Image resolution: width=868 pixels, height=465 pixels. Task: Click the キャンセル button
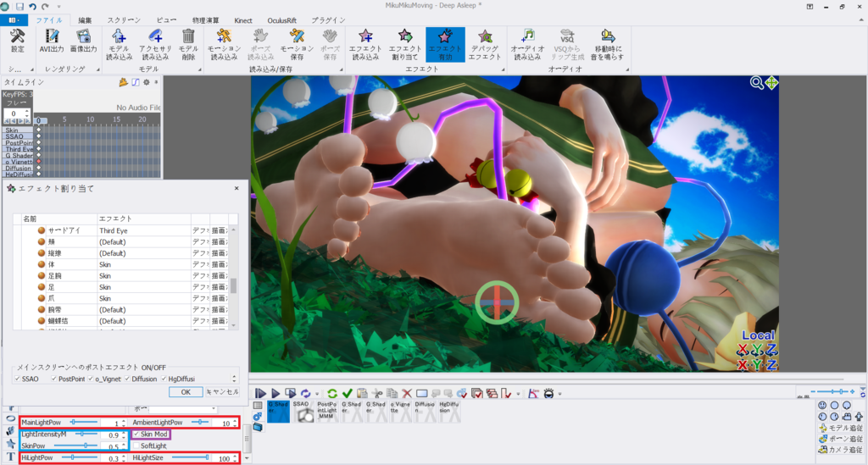pyautogui.click(x=222, y=392)
